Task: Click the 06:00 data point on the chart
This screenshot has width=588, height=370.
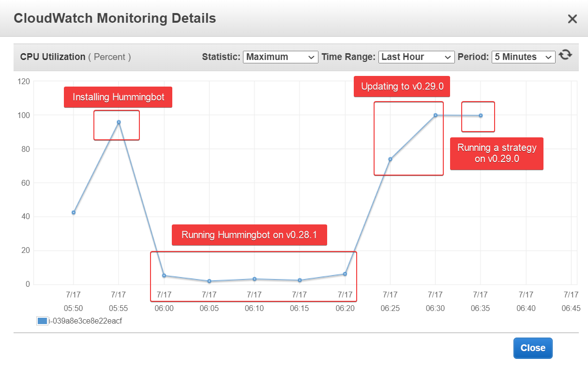Action: 164,276
